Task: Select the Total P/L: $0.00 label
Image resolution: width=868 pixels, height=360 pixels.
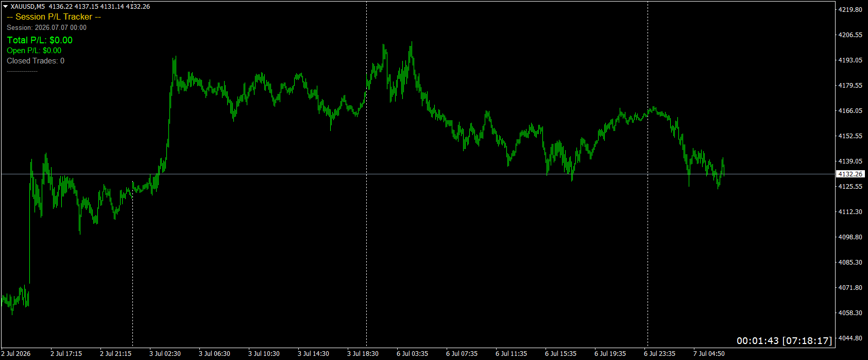Action: [40, 40]
